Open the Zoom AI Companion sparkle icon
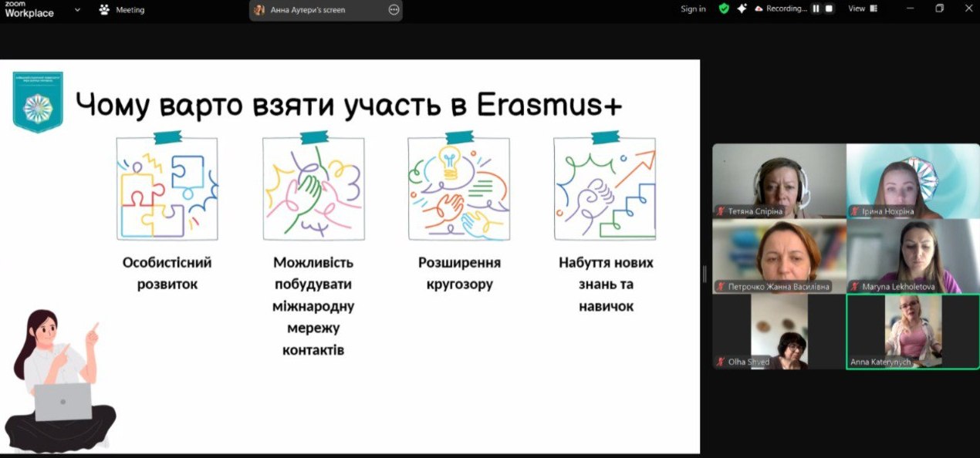The height and width of the screenshot is (458, 980). [x=742, y=8]
